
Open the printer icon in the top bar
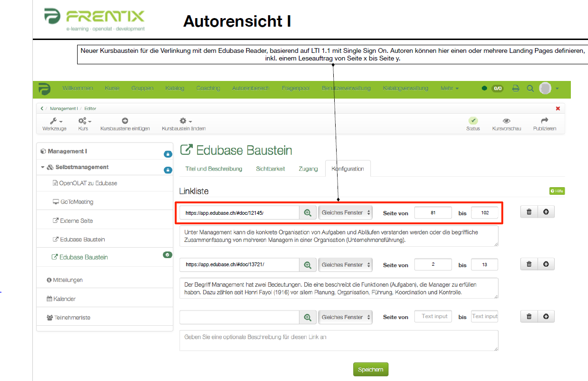pyautogui.click(x=516, y=88)
